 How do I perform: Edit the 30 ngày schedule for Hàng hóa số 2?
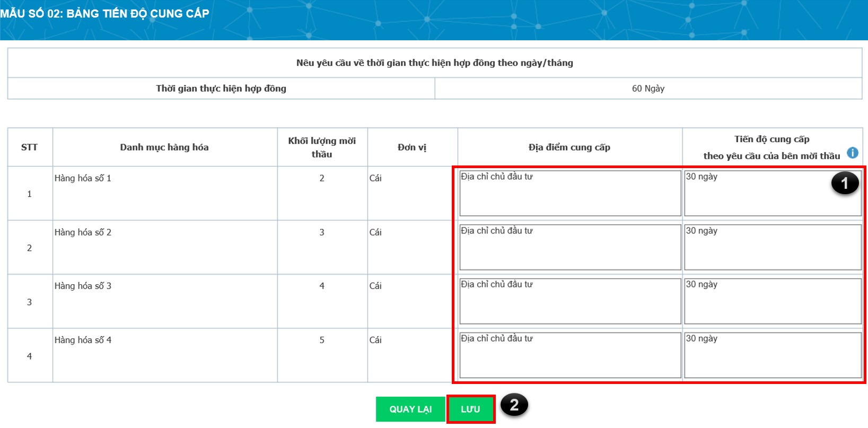[773, 247]
